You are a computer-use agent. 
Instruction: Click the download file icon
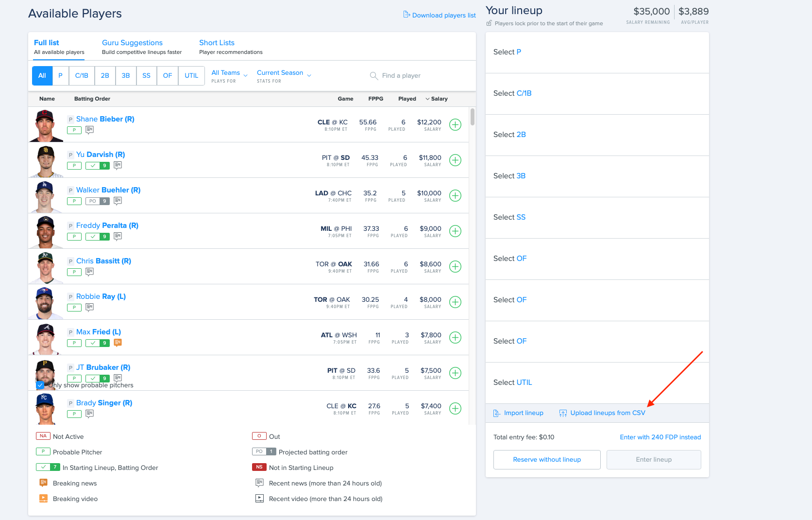406,15
